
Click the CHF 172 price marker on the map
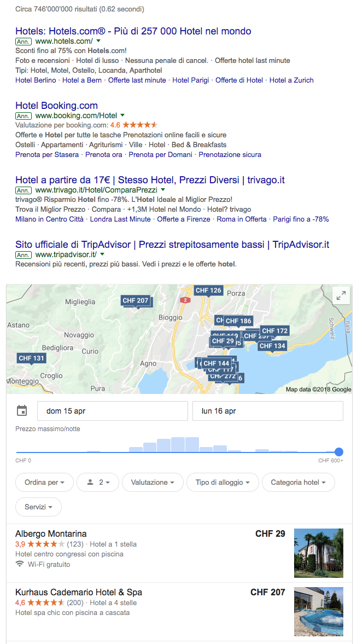(x=275, y=330)
